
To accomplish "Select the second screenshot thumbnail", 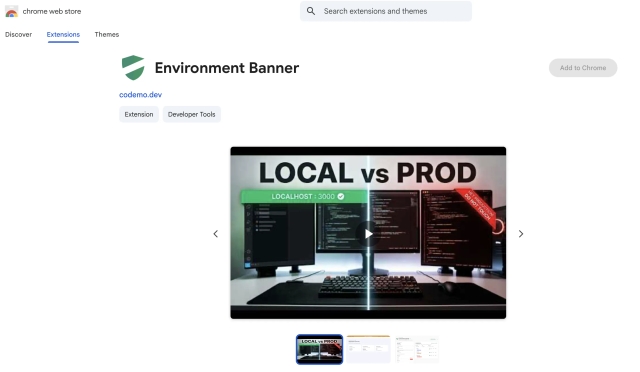I will (368, 349).
